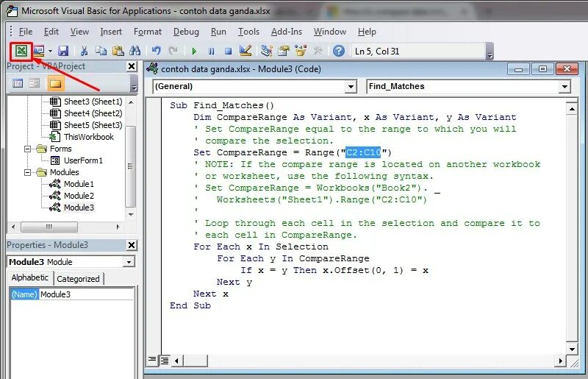Select ThisWorkbook in project tree

point(88,137)
